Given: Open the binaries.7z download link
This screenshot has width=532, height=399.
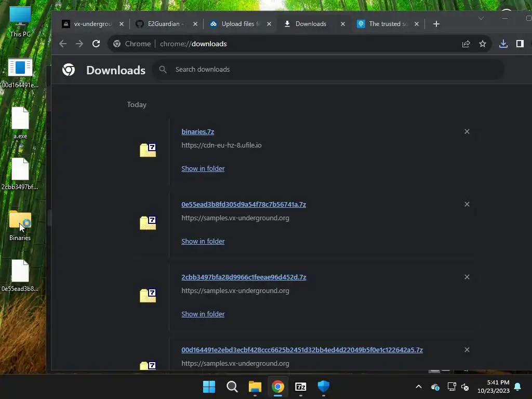Looking at the screenshot, I should [197, 131].
